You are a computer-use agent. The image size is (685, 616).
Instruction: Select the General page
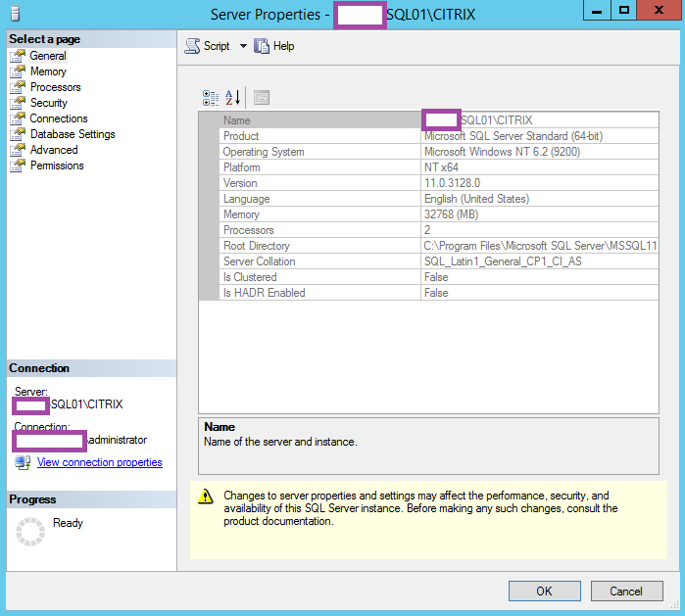click(x=48, y=56)
